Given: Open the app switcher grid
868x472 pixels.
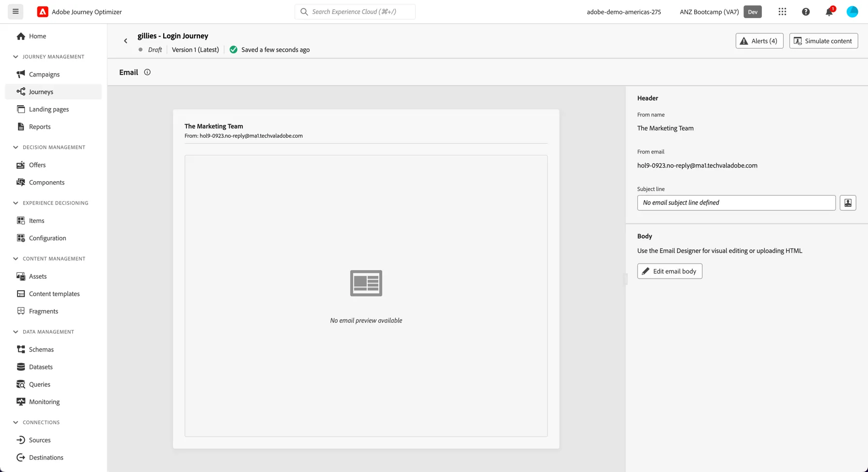Looking at the screenshot, I should pyautogui.click(x=782, y=12).
